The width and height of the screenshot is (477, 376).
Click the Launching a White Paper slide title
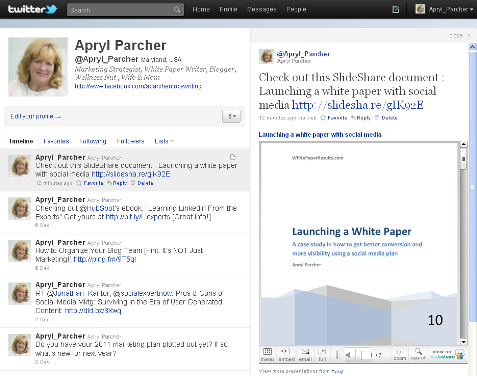352,231
